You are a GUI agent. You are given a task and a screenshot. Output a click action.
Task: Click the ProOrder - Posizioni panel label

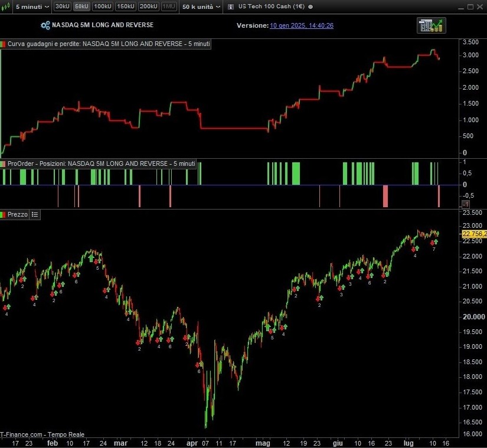[102, 163]
